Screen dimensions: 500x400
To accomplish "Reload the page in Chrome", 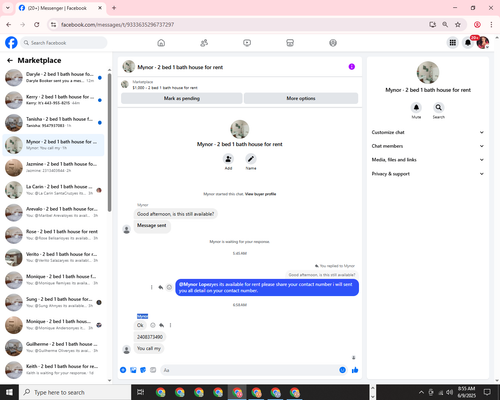I will (x=37, y=25).
